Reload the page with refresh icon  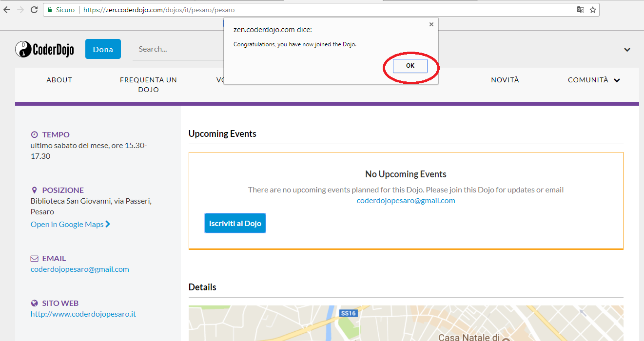point(34,10)
